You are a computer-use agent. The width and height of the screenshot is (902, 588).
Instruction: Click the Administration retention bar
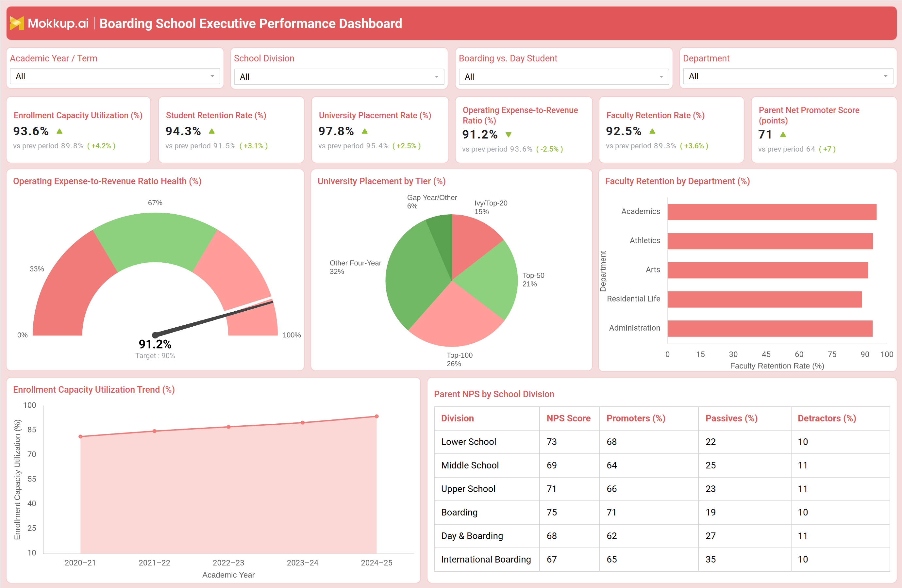pyautogui.click(x=770, y=329)
